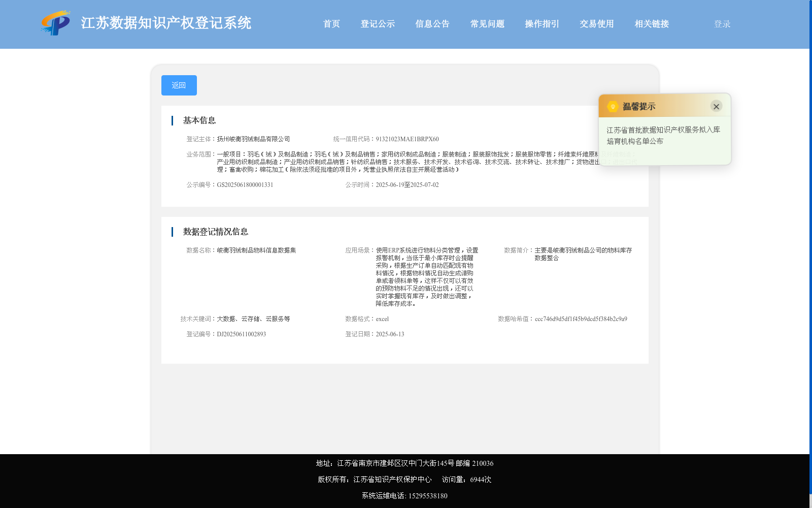Click credit code 91321023MAE1BRPX60

tap(407, 139)
